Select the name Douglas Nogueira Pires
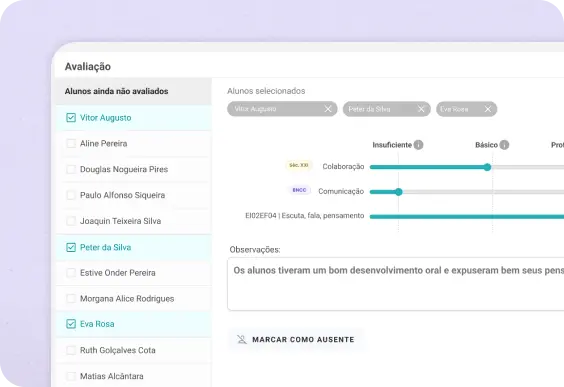The image size is (564, 387). [124, 169]
